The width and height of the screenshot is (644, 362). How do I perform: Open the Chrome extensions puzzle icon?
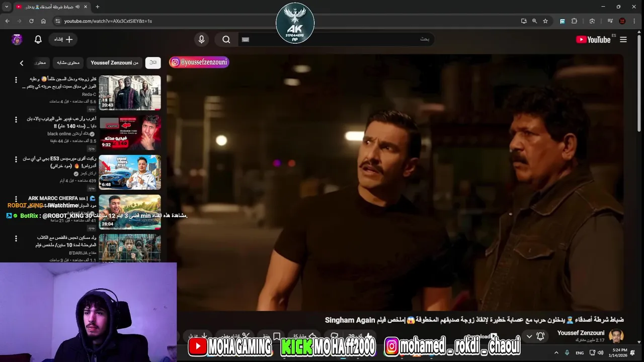574,21
